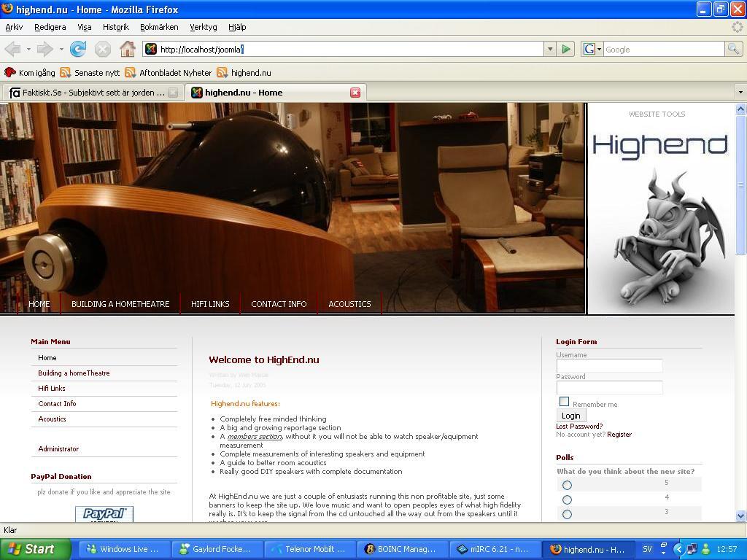Open the Google search engine dropdown

(600, 49)
